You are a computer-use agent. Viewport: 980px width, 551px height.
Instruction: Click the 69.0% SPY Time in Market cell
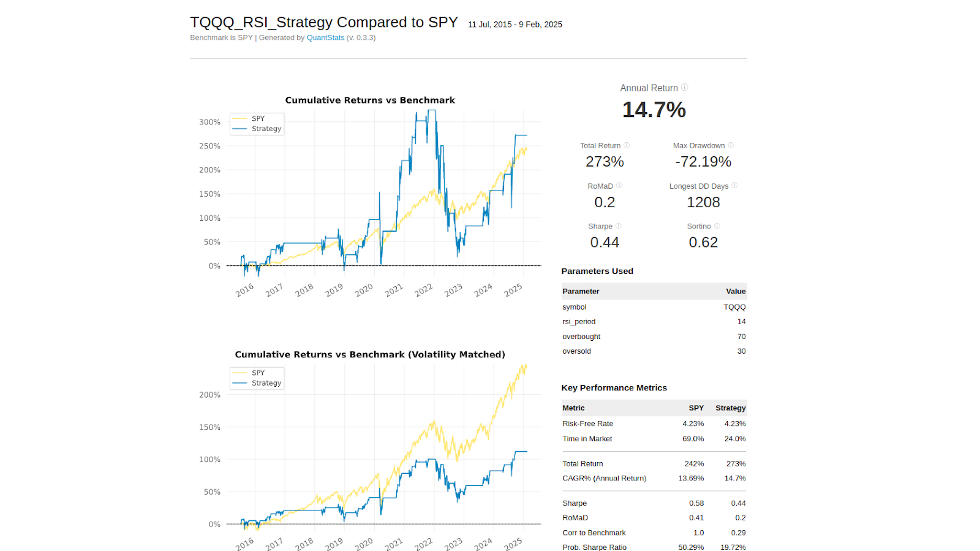pos(693,439)
